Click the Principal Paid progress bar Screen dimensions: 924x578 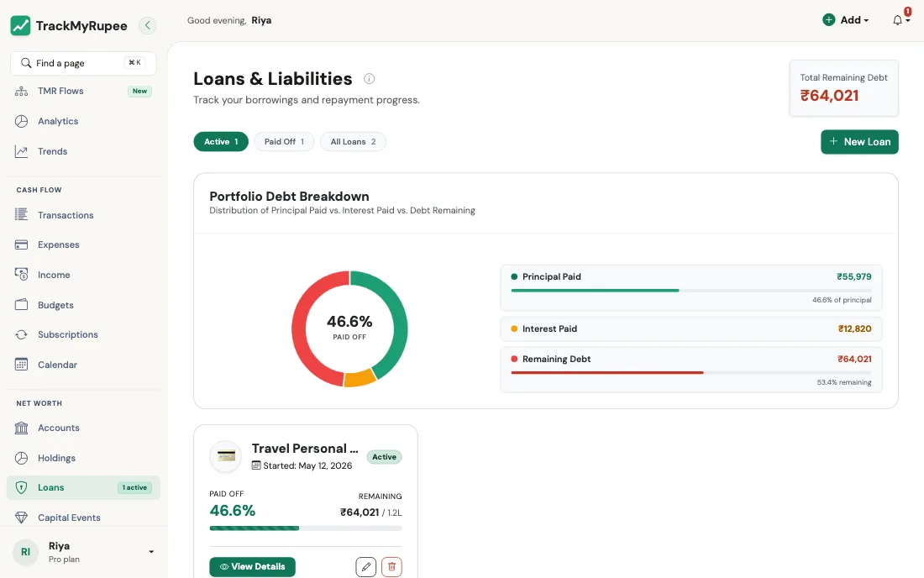pyautogui.click(x=690, y=291)
